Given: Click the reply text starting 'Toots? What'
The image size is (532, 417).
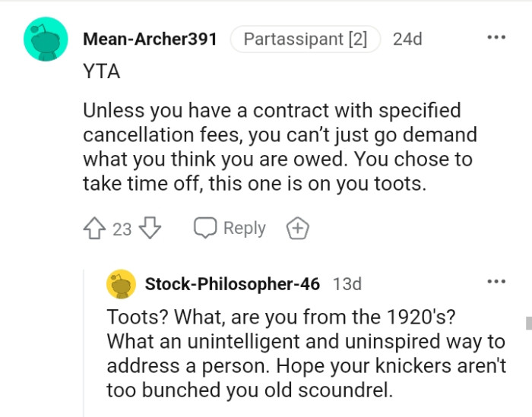Looking at the screenshot, I should 306,355.
